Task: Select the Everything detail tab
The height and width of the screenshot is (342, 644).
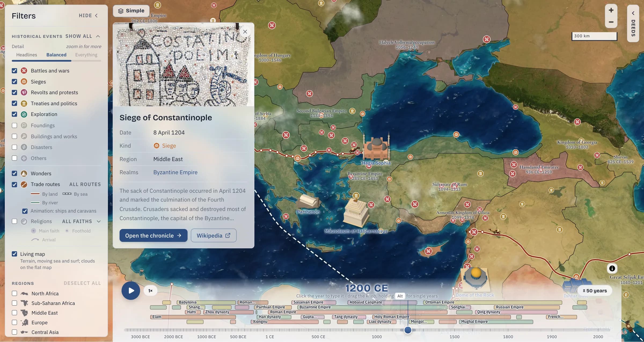Action: 86,55
